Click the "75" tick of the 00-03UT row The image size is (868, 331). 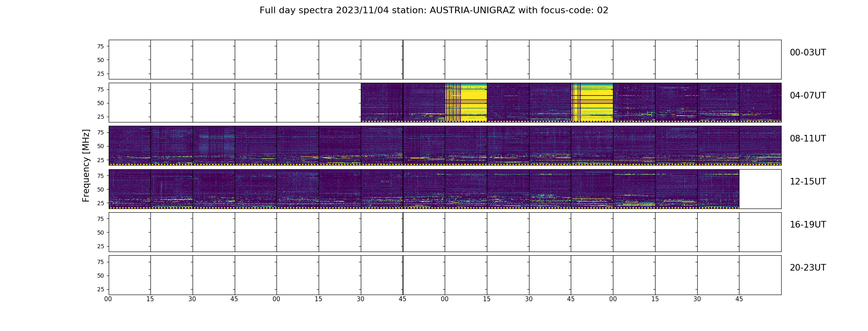(100, 46)
